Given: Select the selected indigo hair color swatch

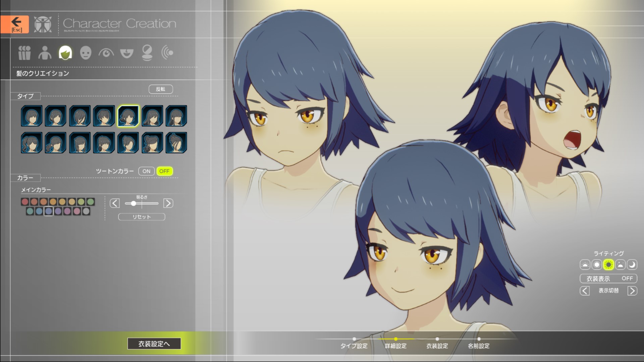Looking at the screenshot, I should pyautogui.click(x=49, y=211).
